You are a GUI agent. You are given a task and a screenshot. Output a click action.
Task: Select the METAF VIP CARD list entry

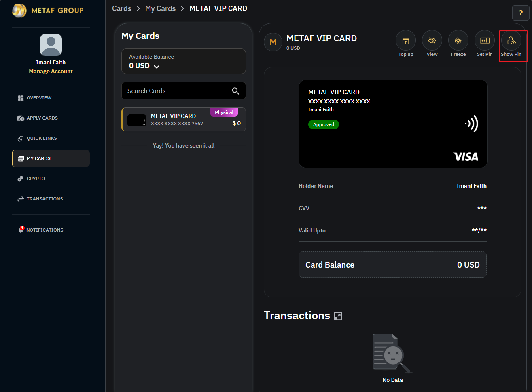pos(184,120)
